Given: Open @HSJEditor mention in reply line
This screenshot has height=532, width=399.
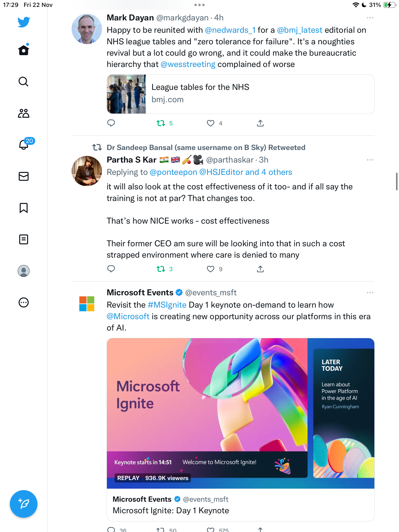Looking at the screenshot, I should [221, 172].
